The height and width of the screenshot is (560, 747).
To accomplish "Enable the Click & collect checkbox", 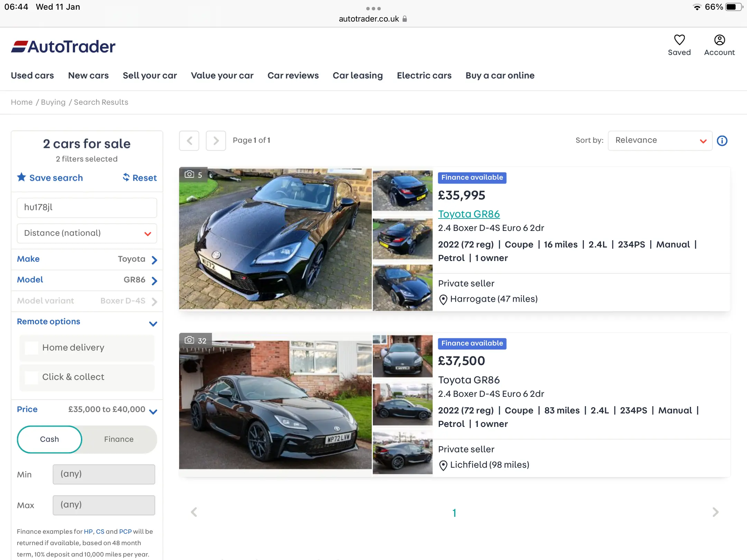I will click(32, 377).
